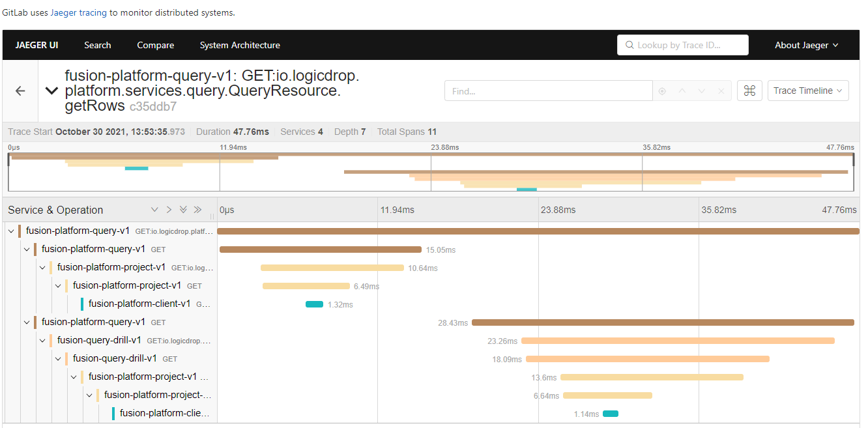Click expand all spans double-chevron icon
This screenshot has width=868, height=428.
183,210
